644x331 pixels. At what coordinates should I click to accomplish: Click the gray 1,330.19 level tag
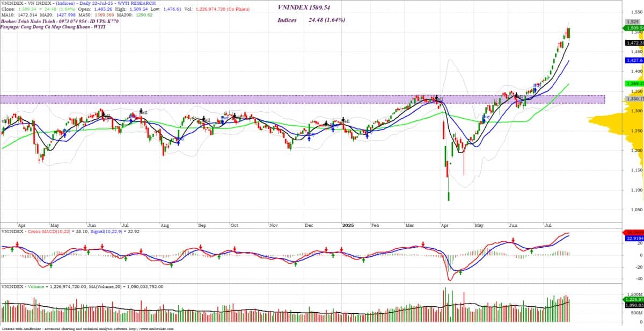coord(634,99)
